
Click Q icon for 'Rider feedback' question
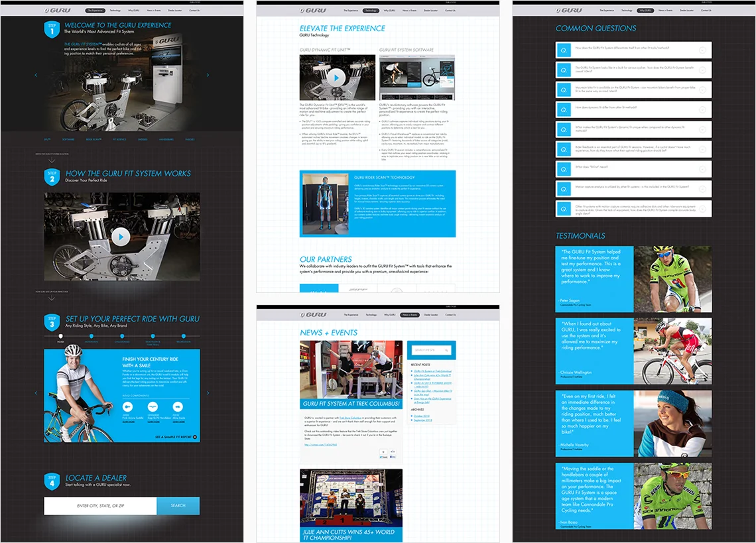click(x=563, y=149)
